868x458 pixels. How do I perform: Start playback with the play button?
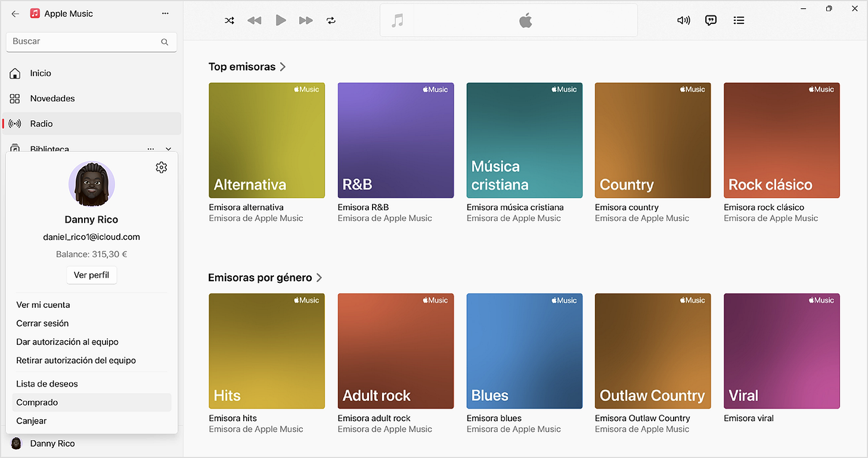point(281,20)
